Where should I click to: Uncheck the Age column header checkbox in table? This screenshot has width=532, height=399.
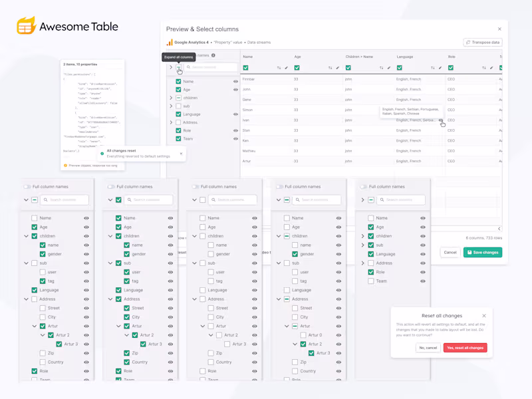point(297,68)
